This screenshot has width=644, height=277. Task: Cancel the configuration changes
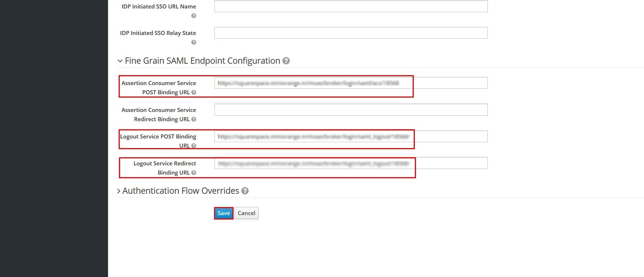[246, 213]
